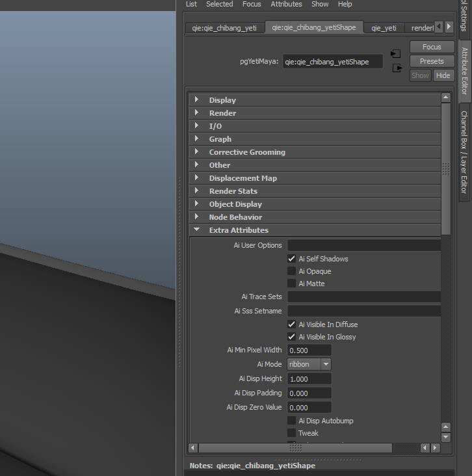Click the horizontal scrollbar left arrow at far left
Screen dimensions: 472x476
tap(193, 448)
